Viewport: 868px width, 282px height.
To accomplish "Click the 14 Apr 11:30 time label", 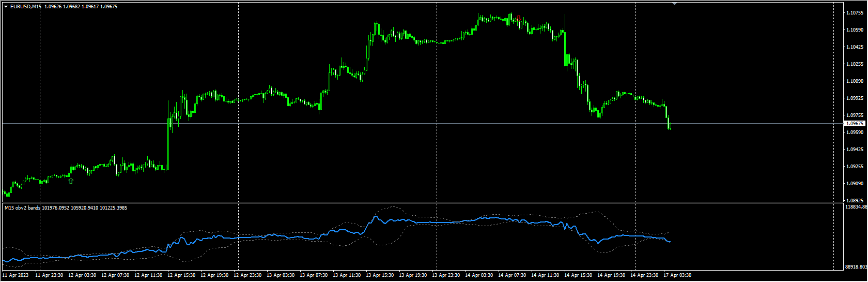I will pyautogui.click(x=545, y=275).
